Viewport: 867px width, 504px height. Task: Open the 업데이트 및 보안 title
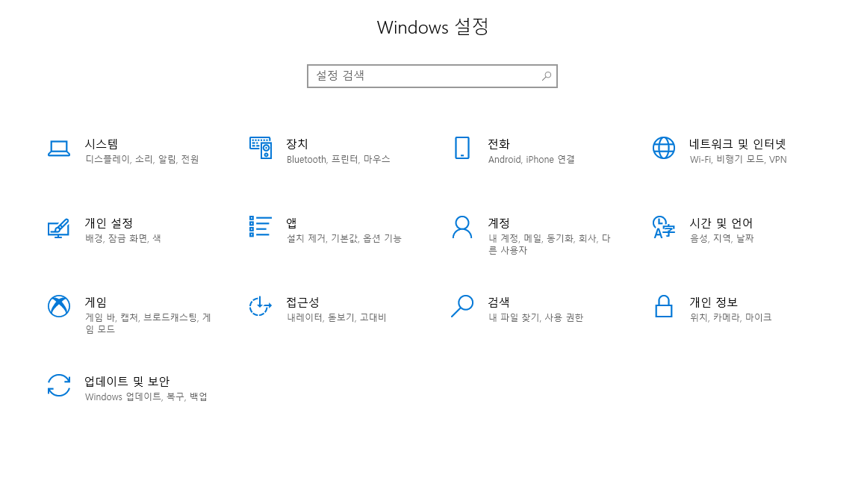click(127, 382)
